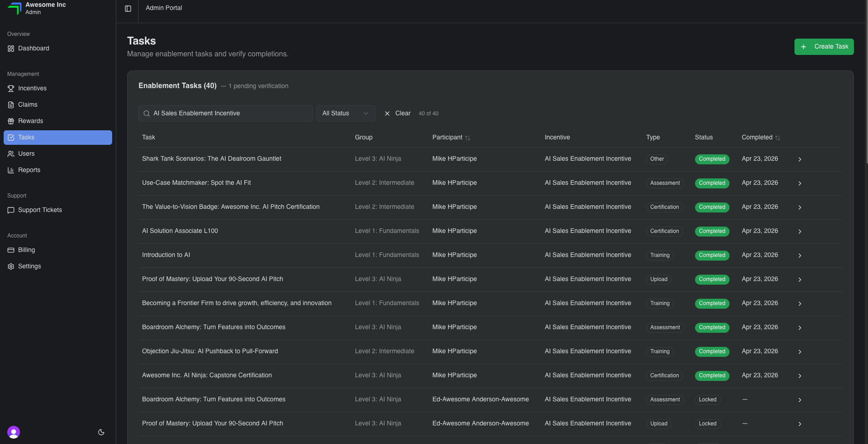The height and width of the screenshot is (444, 868).
Task: Sort by Participant column arrows
Action: 468,138
